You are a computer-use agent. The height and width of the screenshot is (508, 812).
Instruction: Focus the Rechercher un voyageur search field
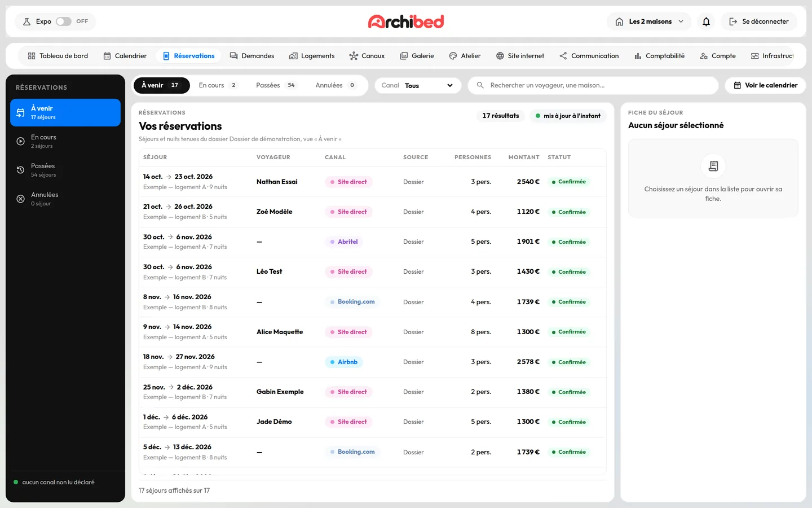(x=593, y=85)
